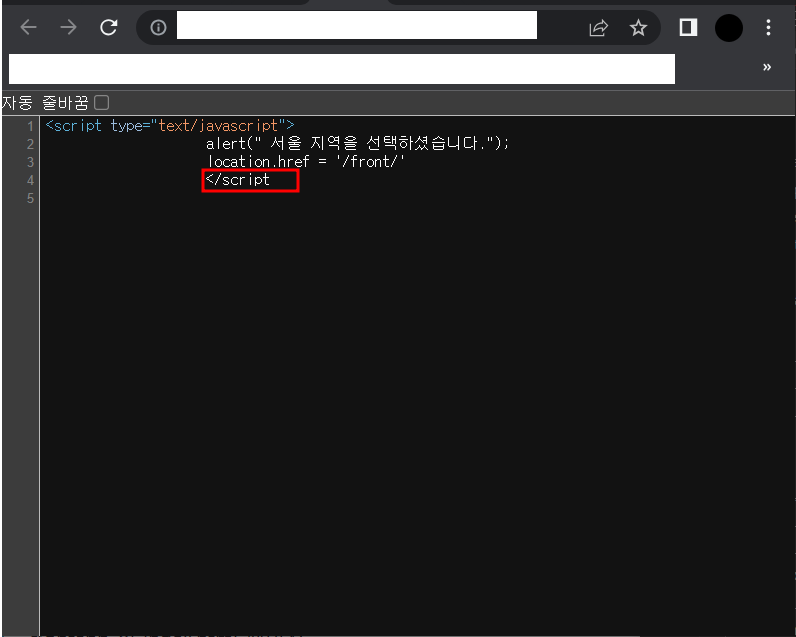Screen dimensions: 796x637
Task: Open the profile avatar menu
Action: click(728, 27)
